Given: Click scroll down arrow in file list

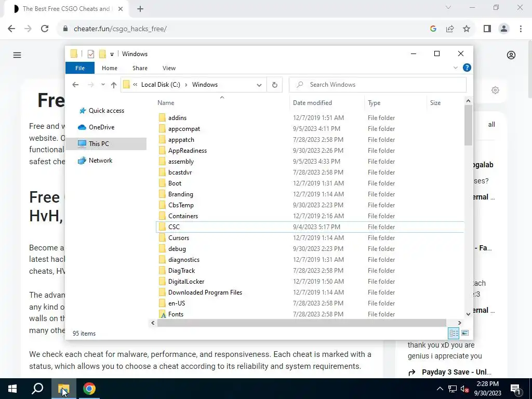Looking at the screenshot, I should tap(468, 314).
